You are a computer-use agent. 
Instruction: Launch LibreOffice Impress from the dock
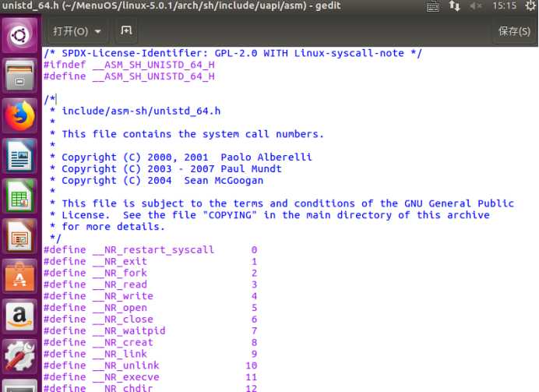coord(19,236)
